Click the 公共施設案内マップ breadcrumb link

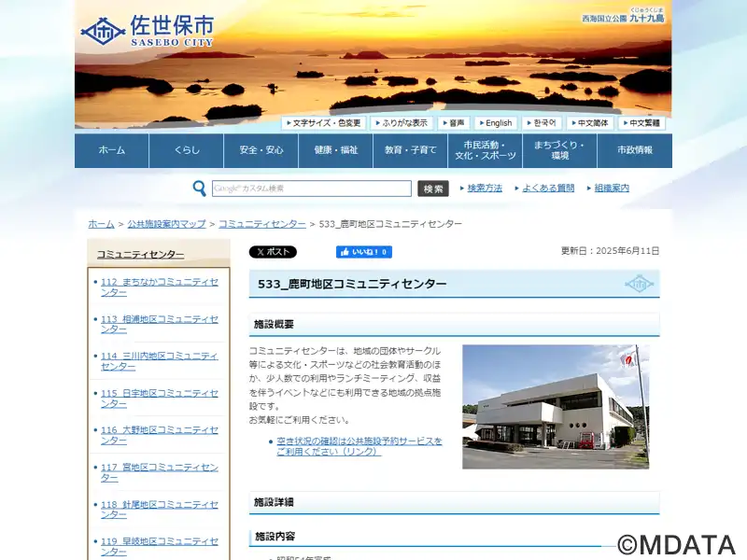(x=167, y=224)
